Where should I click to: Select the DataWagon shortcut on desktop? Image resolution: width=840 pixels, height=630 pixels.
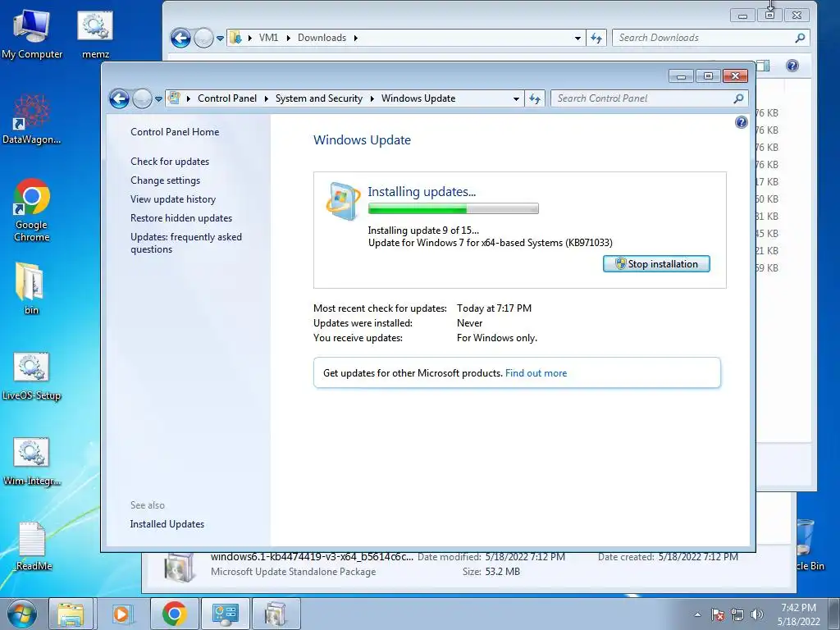[x=31, y=119]
